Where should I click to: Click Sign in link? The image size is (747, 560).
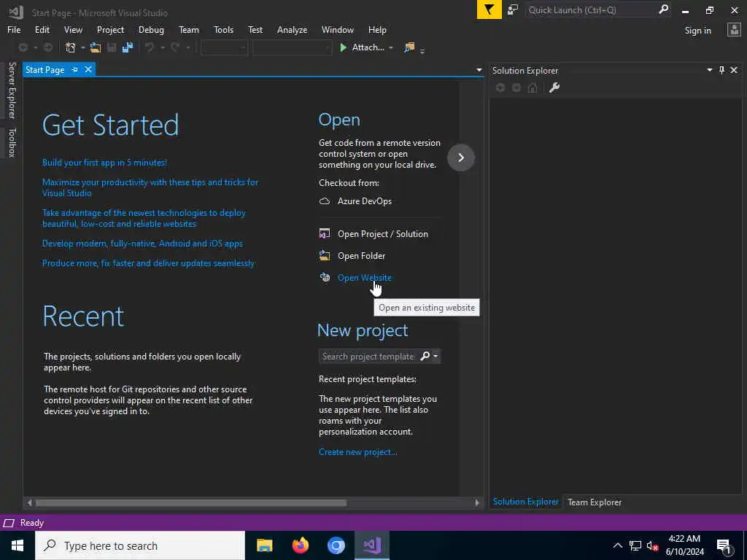click(697, 31)
